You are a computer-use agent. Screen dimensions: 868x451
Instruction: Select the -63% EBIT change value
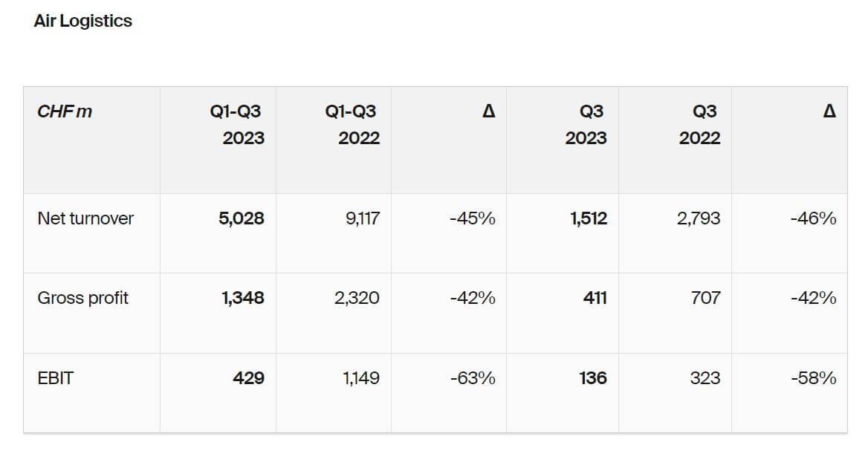pyautogui.click(x=473, y=378)
